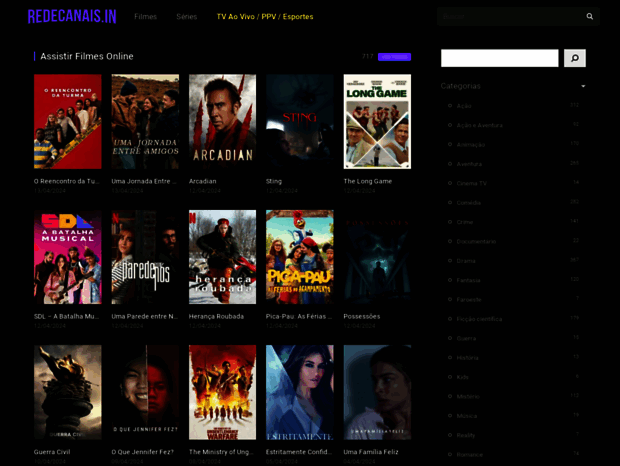This screenshot has height=466, width=620.
Task: Open O Que Jennifer Fez poster
Action: click(x=145, y=392)
